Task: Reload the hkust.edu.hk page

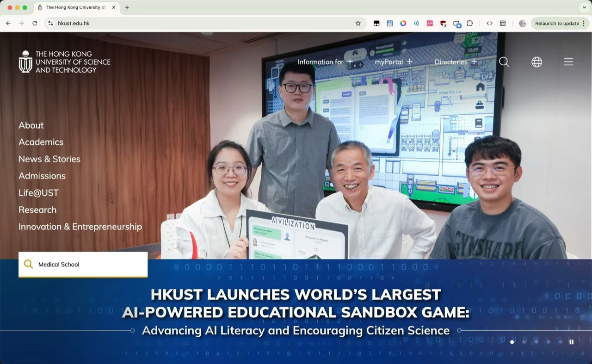Action: (35, 23)
